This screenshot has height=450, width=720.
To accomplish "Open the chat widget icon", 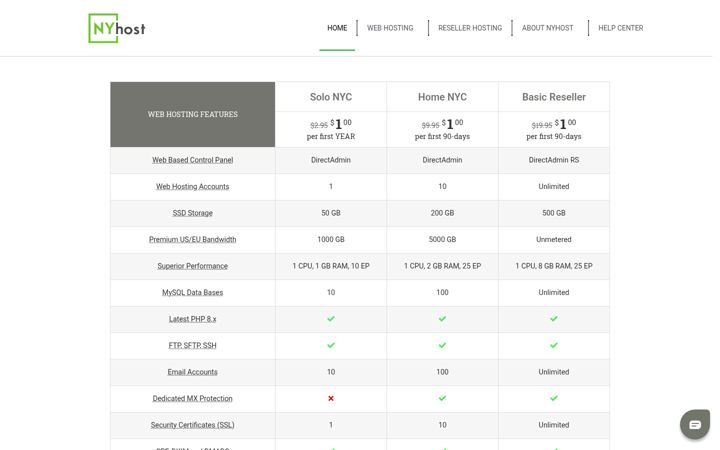I will [695, 424].
